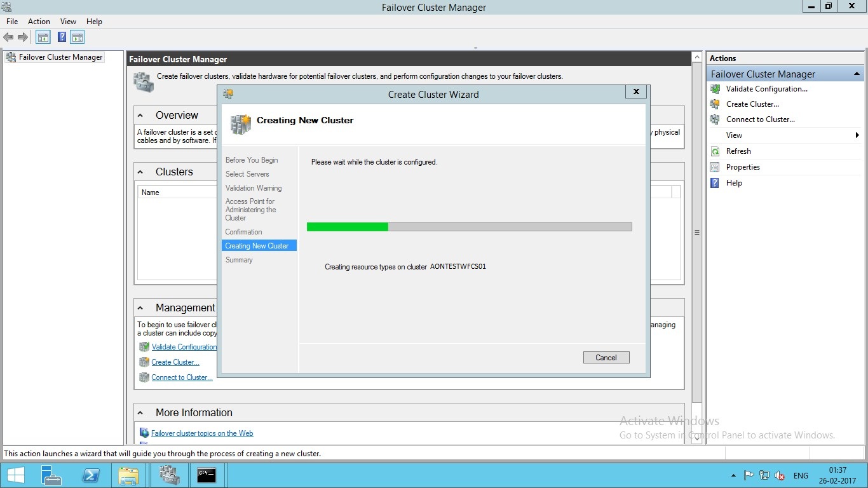
Task: Open the Help menu in the menu bar
Action: coord(94,22)
